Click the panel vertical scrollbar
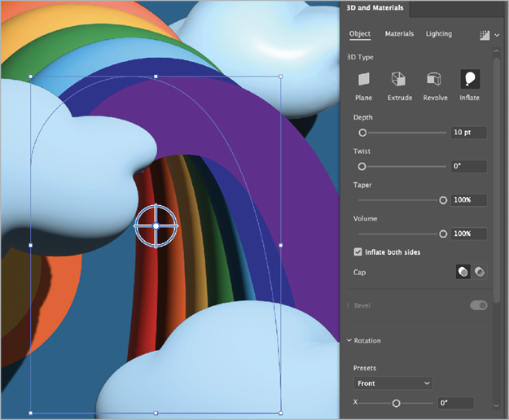Screen dimensions: 509x420 tap(496, 180)
